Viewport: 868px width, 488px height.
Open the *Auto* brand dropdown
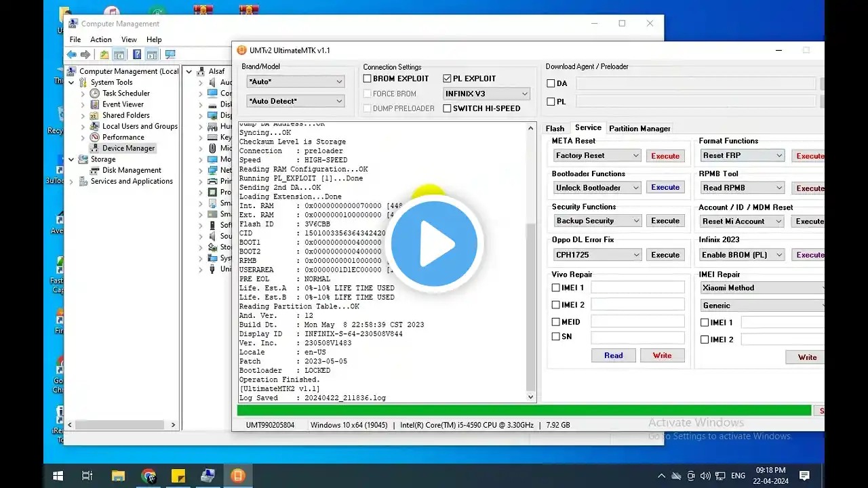(x=296, y=81)
